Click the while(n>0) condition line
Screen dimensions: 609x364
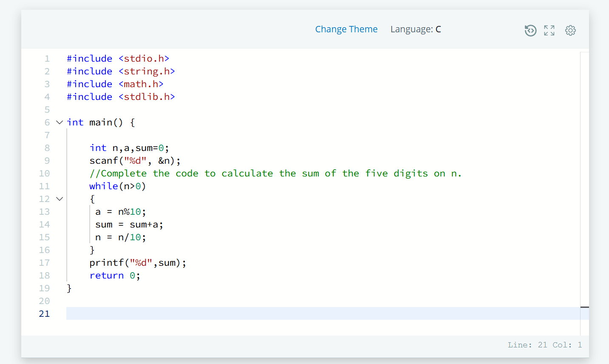pyautogui.click(x=117, y=186)
